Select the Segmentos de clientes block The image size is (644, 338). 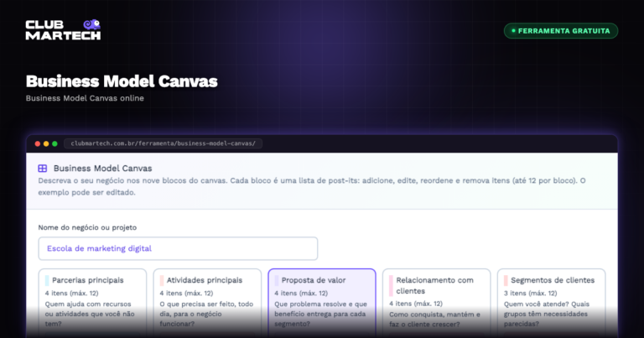551,303
